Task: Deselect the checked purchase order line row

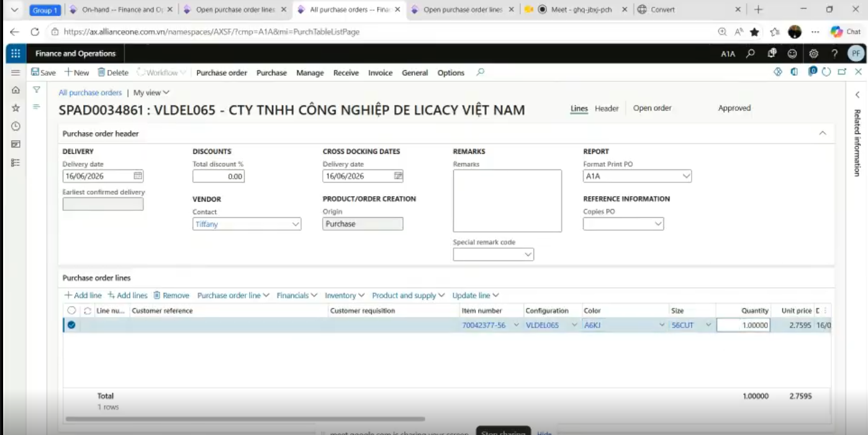Action: pyautogui.click(x=71, y=325)
